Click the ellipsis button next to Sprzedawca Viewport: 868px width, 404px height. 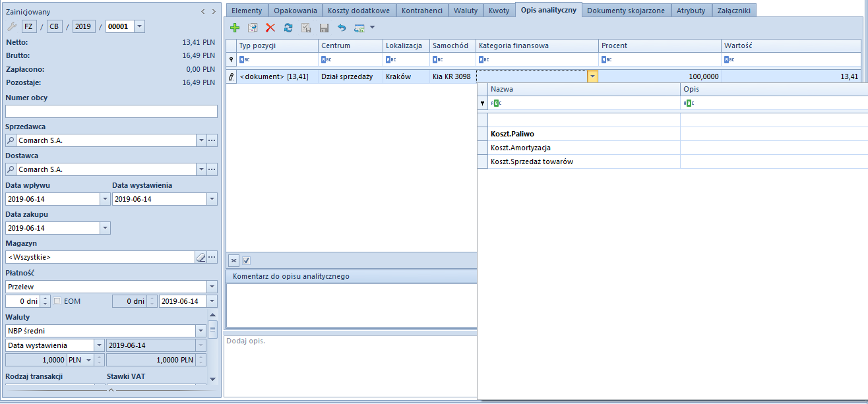point(212,140)
